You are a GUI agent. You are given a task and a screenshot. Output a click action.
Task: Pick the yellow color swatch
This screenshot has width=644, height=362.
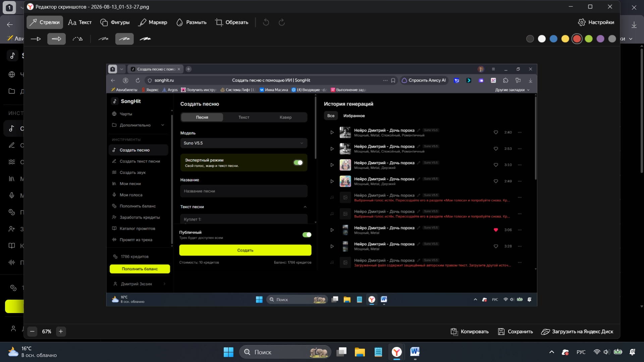click(x=565, y=39)
